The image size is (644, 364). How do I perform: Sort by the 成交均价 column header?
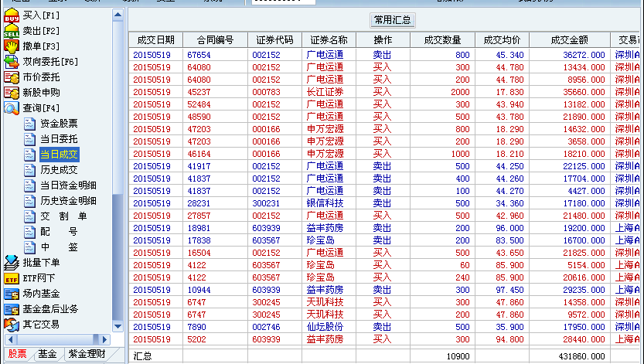(x=502, y=40)
